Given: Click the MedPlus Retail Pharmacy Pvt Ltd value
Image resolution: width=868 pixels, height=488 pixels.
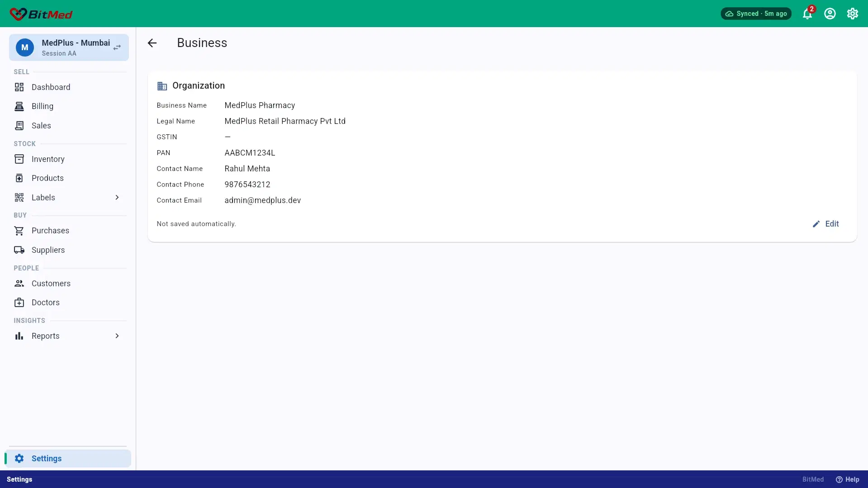Looking at the screenshot, I should point(285,121).
